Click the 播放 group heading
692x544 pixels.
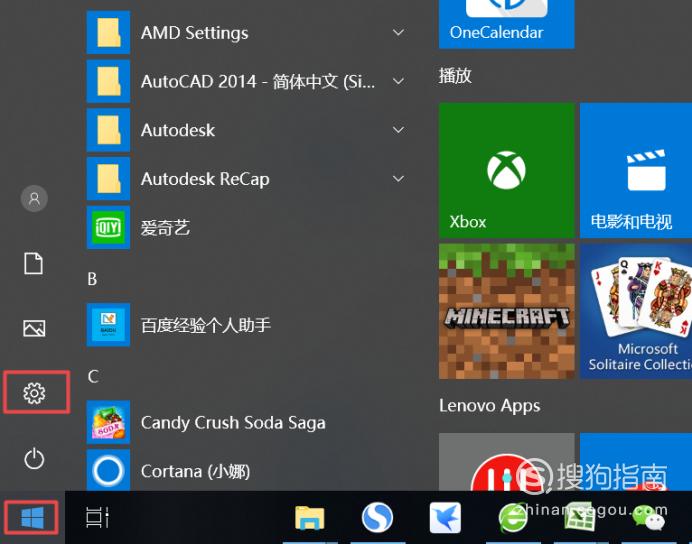(455, 75)
